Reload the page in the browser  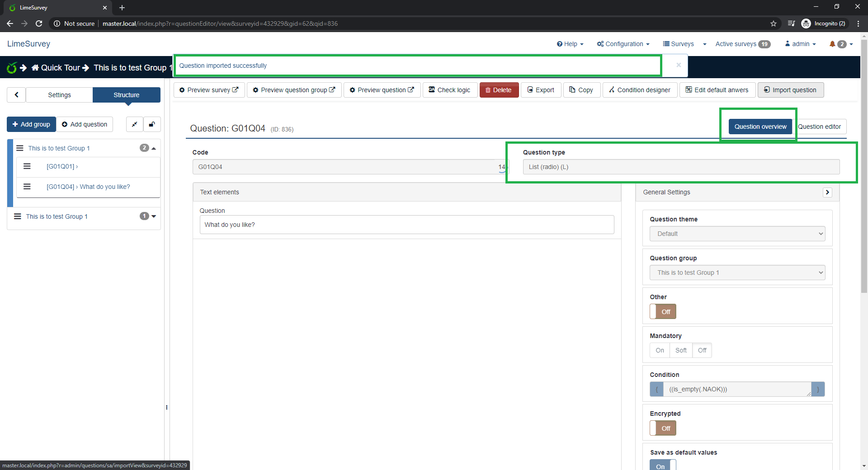(x=39, y=23)
